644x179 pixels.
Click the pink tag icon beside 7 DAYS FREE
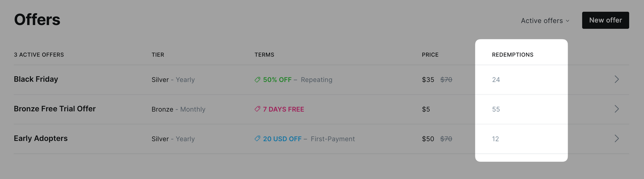click(x=257, y=109)
